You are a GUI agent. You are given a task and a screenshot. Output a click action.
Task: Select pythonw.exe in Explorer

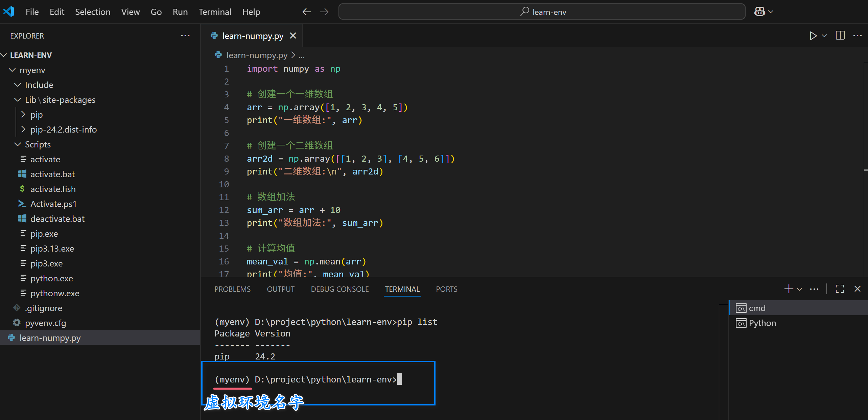[x=100, y=293]
